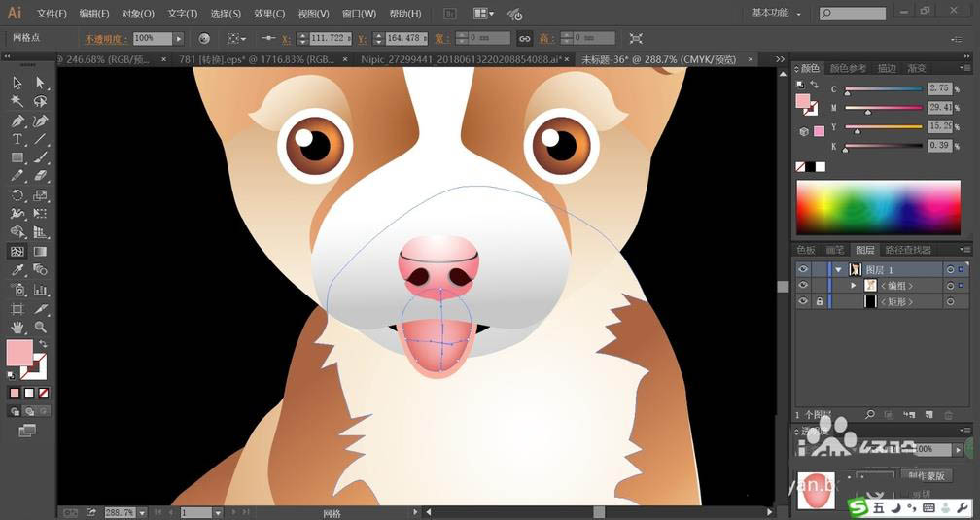Image resolution: width=980 pixels, height=520 pixels.
Task: Open the 基本功能 workspace dropdown
Action: pos(777,14)
